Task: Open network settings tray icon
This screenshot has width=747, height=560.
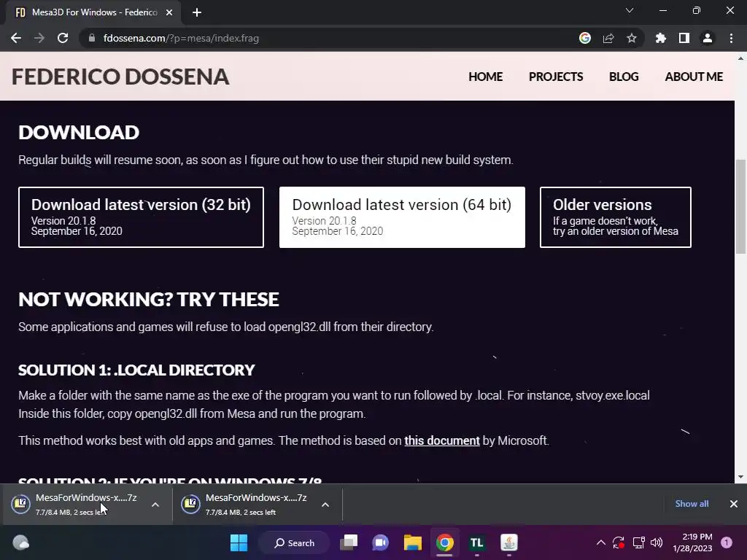Action: point(638,542)
